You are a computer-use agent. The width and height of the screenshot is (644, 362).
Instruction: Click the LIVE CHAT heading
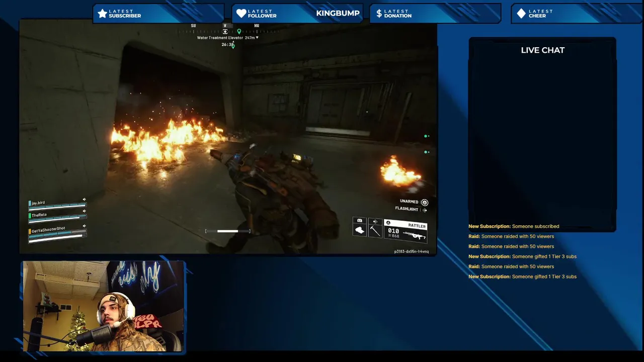click(x=543, y=50)
